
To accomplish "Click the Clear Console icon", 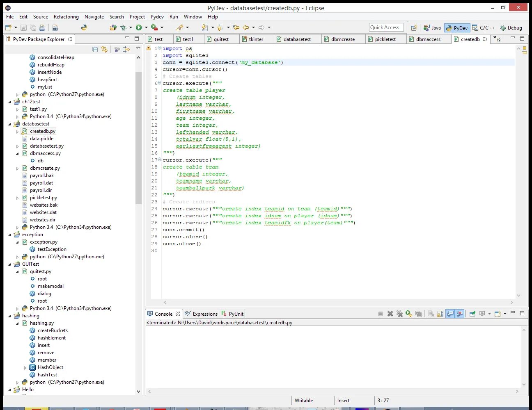I will click(431, 314).
